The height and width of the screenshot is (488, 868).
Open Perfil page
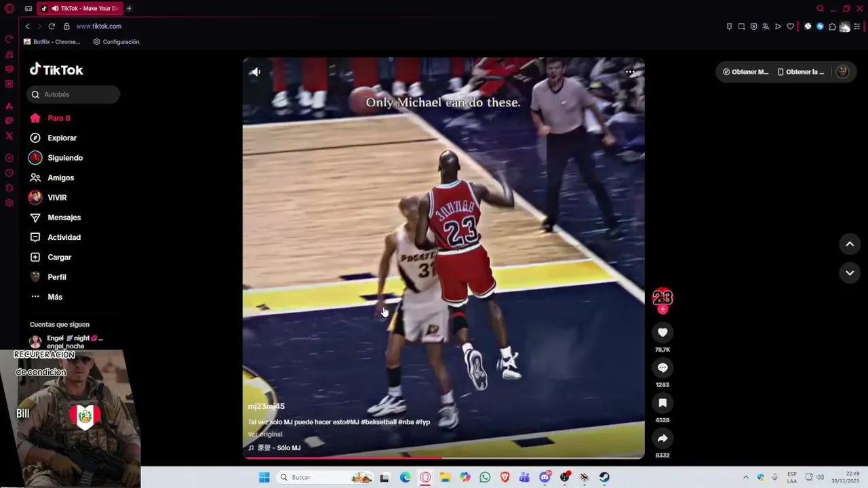(x=48, y=277)
